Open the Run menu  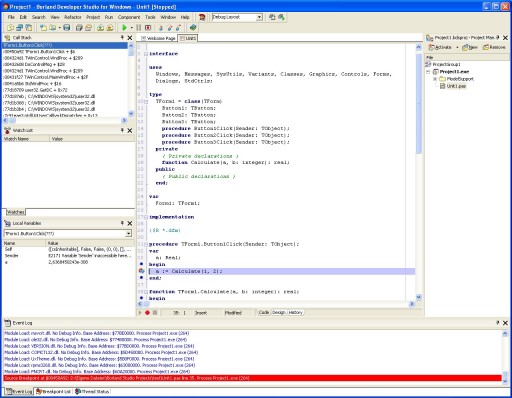pyautogui.click(x=109, y=17)
